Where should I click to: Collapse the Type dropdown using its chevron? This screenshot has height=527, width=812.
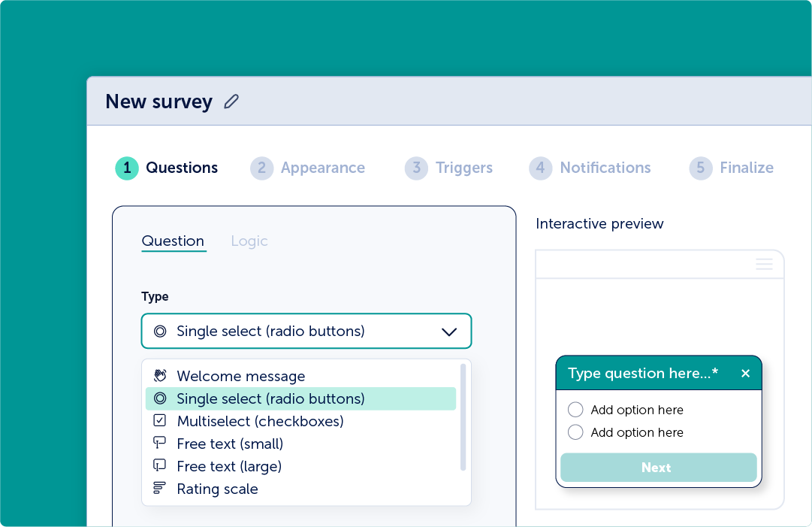point(449,331)
